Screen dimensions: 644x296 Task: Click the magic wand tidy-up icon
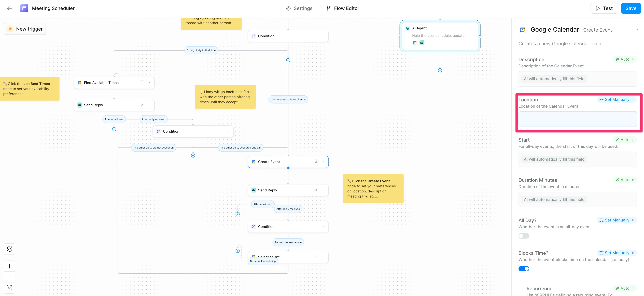coord(9,249)
